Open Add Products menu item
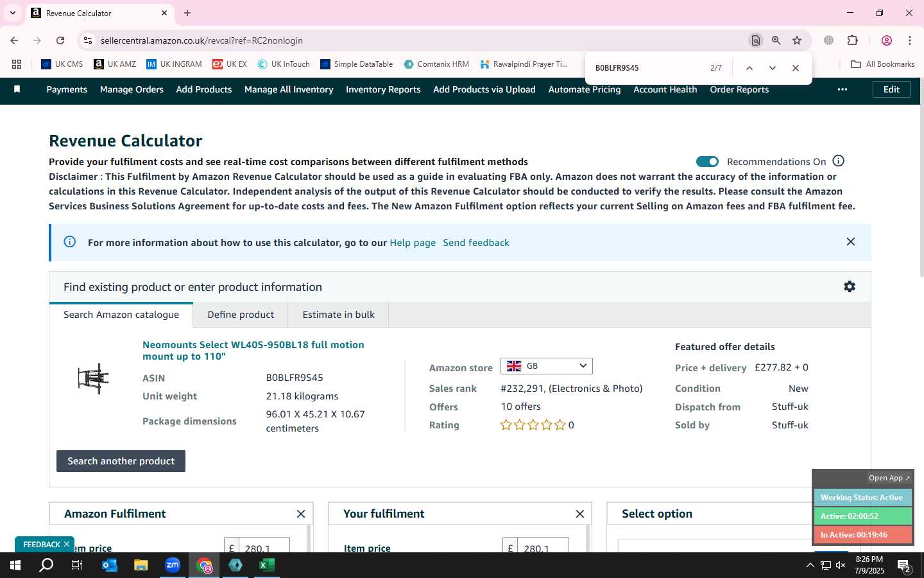The width and height of the screenshot is (924, 578). tap(204, 89)
